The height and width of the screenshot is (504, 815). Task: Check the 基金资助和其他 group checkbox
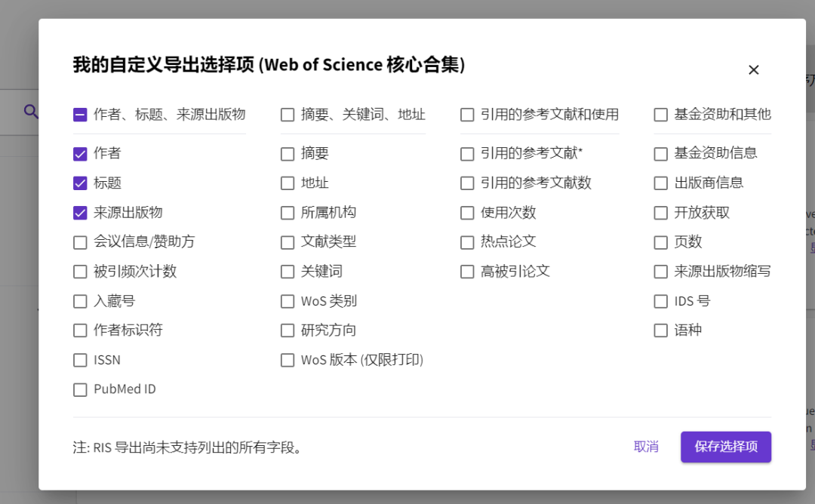(x=661, y=115)
